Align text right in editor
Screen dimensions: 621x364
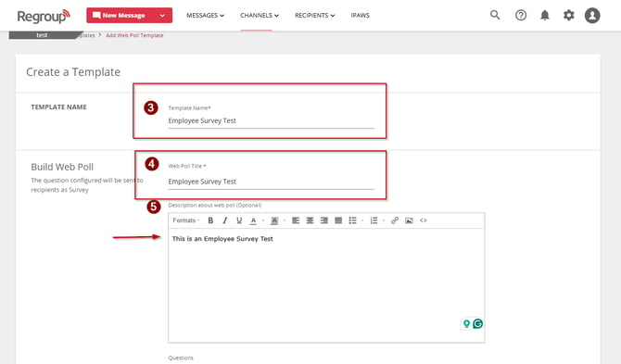pos(324,220)
